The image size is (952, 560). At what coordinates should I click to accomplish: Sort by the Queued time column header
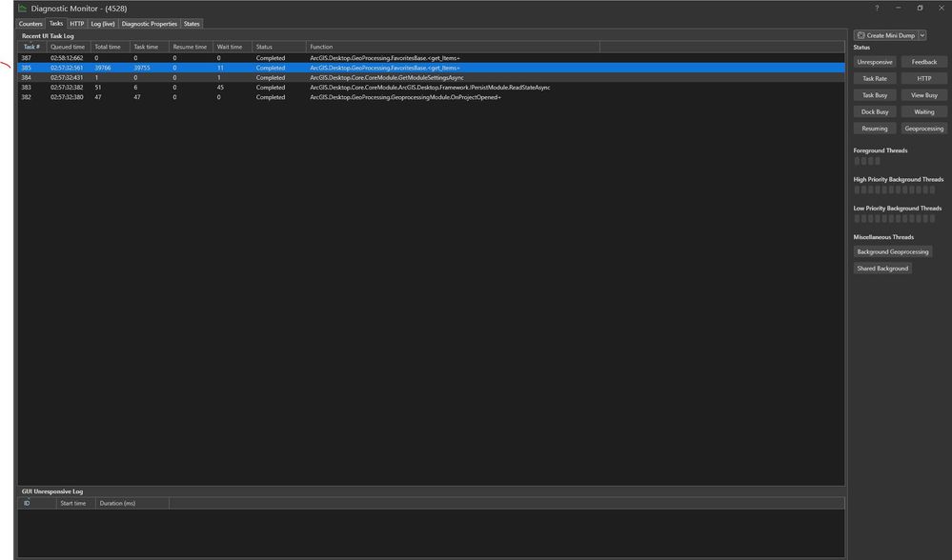(68, 47)
